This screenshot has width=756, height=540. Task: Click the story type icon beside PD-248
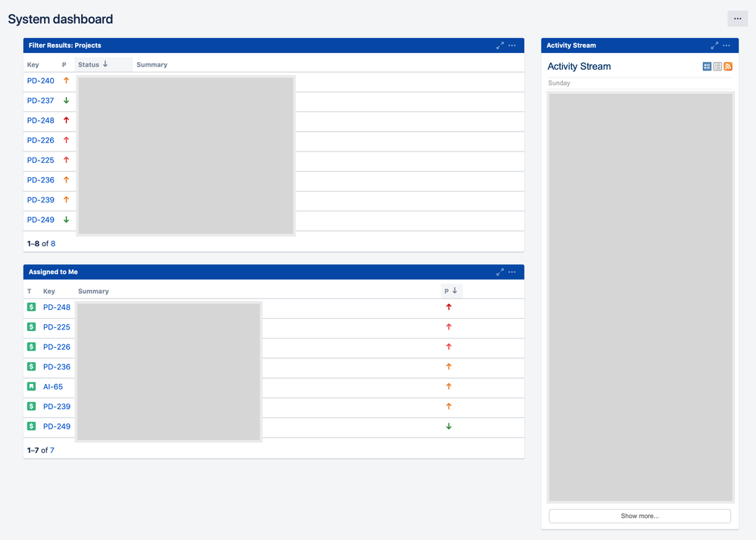coord(31,307)
